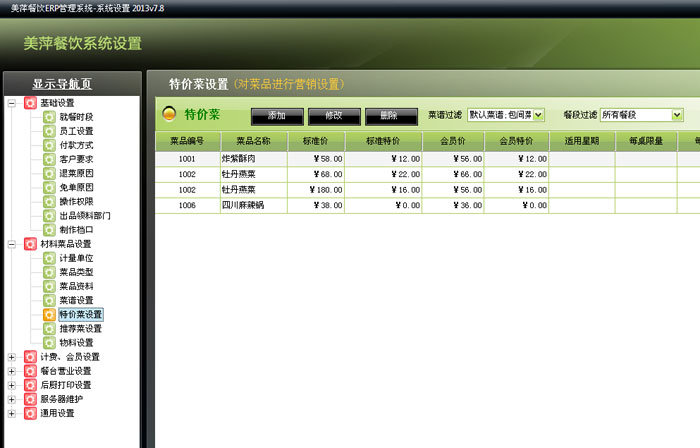Expand the 服务器维护 tree node

click(12, 399)
